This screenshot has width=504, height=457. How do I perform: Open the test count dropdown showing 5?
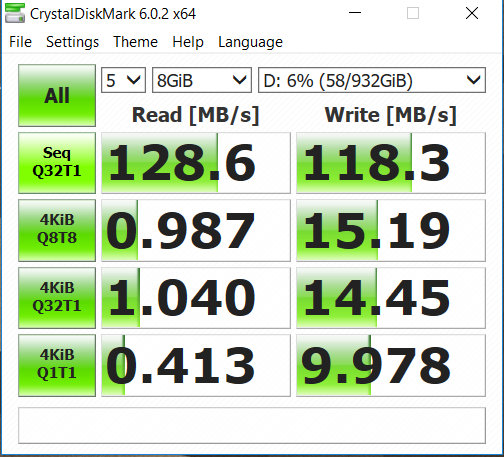(123, 80)
